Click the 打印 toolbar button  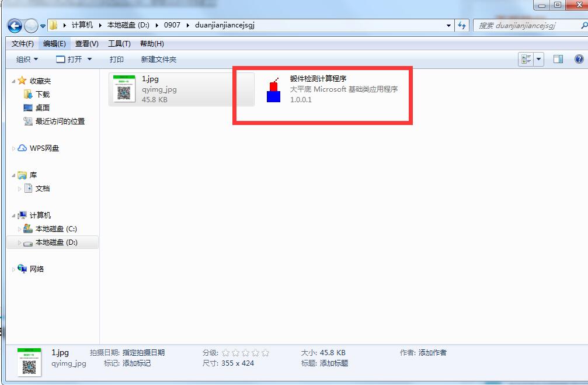(117, 59)
